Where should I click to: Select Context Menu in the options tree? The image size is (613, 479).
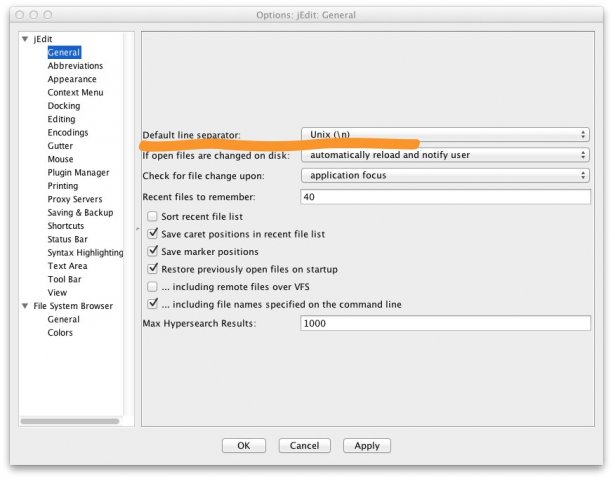75,92
